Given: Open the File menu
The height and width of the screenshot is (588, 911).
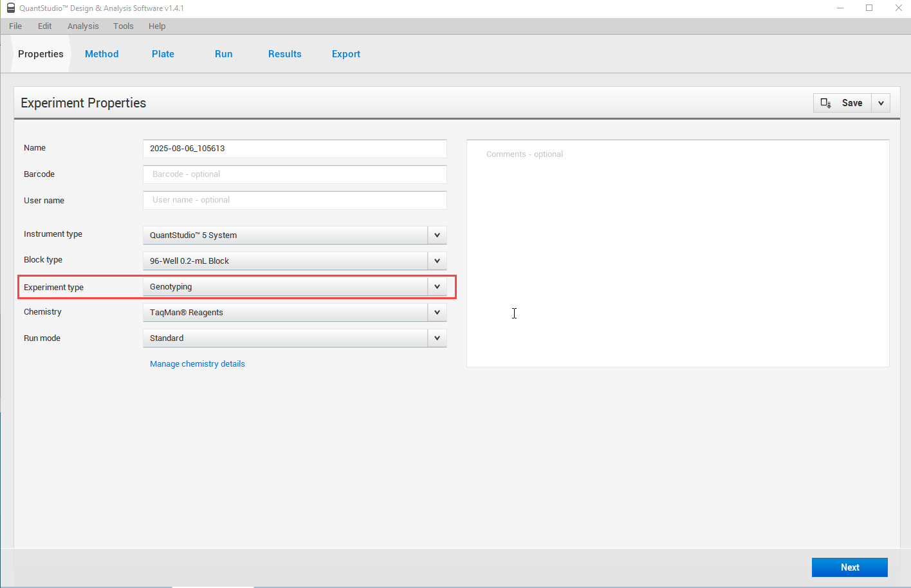Looking at the screenshot, I should pyautogui.click(x=15, y=26).
